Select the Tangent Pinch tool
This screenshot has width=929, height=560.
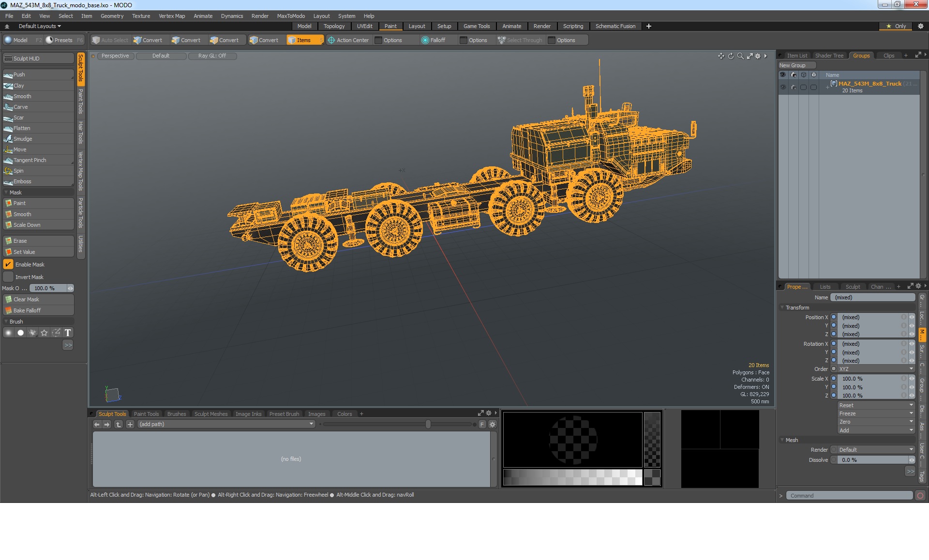click(x=38, y=160)
